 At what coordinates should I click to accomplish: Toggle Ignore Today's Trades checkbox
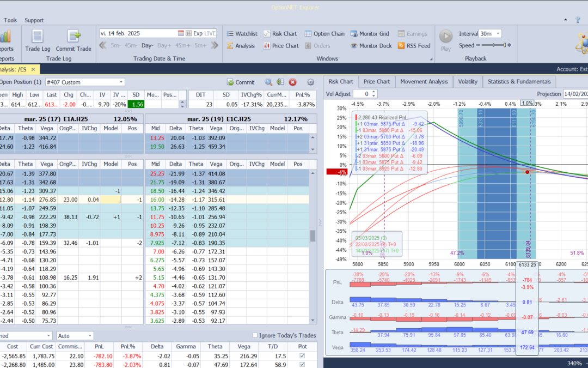point(255,335)
